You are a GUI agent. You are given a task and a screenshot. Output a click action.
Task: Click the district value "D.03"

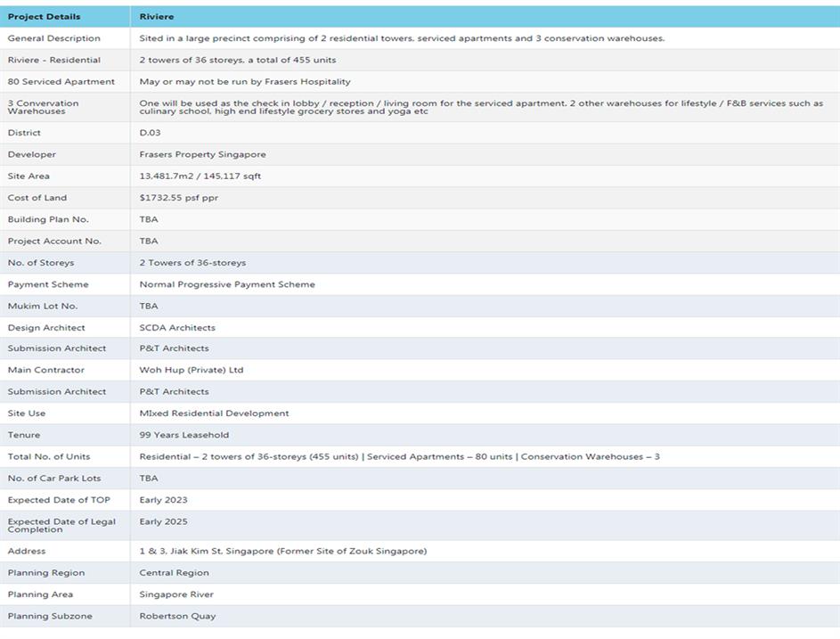[150, 133]
